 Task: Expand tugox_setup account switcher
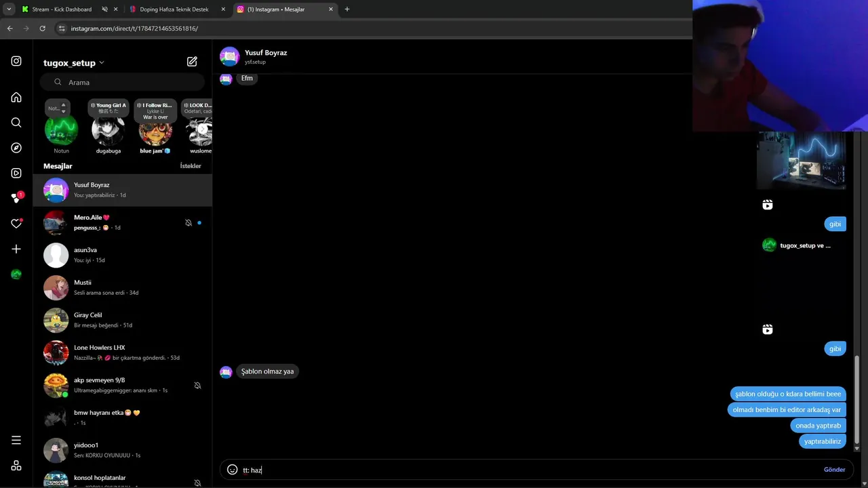click(74, 62)
